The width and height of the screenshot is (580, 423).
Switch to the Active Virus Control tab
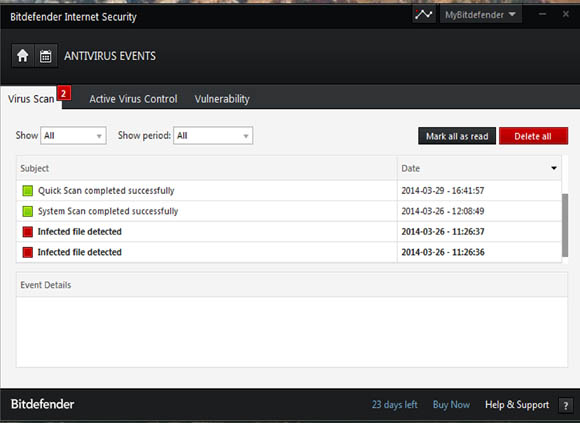(133, 99)
